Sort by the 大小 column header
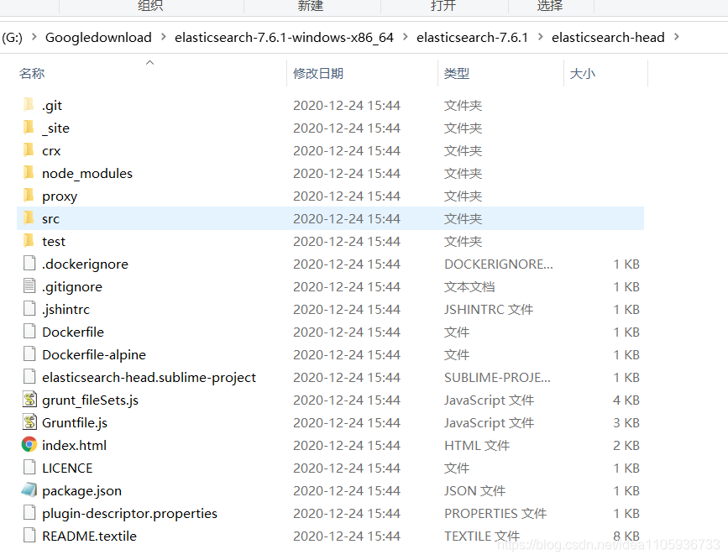The image size is (728, 560). 582,73
